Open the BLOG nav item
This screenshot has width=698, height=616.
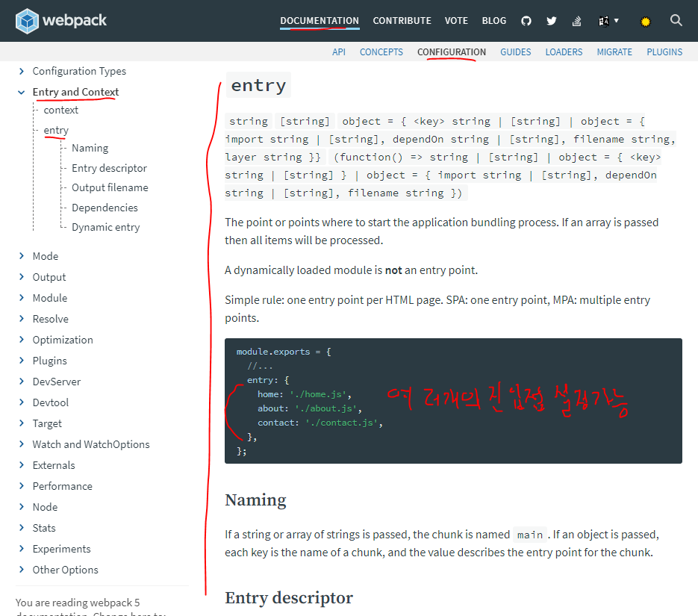pos(493,20)
